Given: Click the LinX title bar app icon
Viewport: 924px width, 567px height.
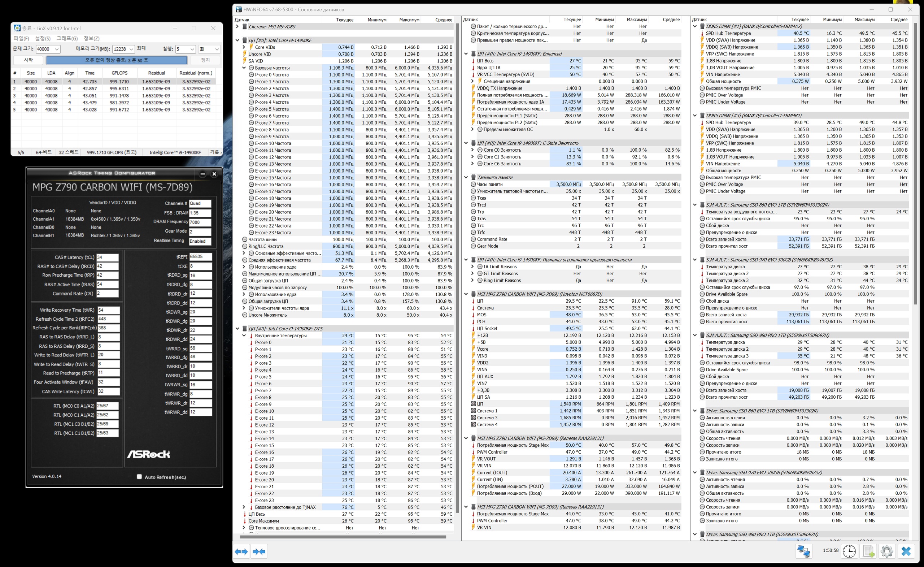Looking at the screenshot, I should coord(17,28).
